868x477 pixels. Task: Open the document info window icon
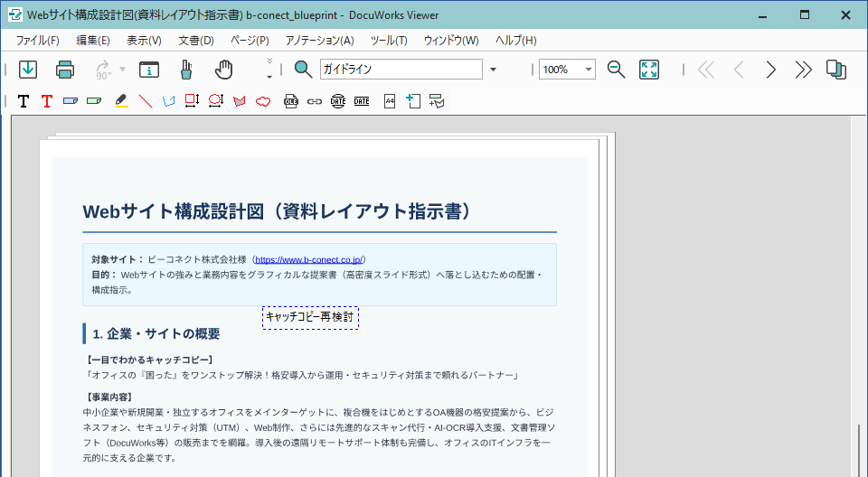pyautogui.click(x=149, y=70)
